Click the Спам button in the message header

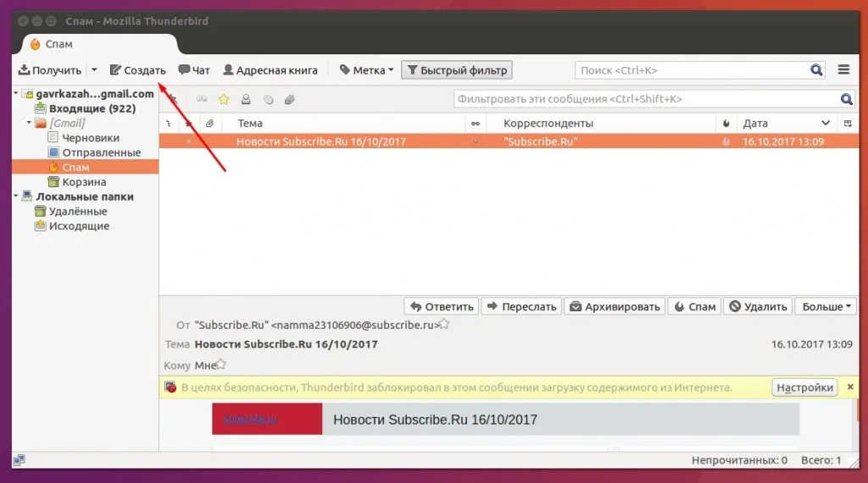[695, 307]
